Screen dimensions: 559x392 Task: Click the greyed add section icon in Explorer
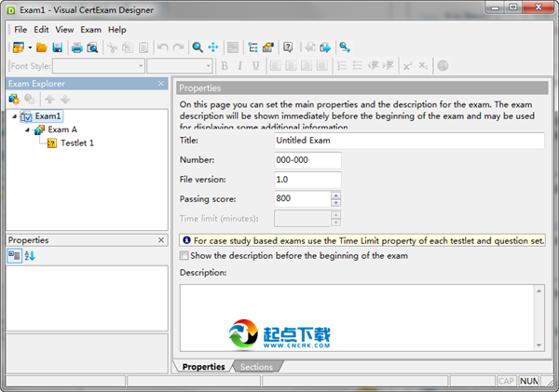(30, 99)
